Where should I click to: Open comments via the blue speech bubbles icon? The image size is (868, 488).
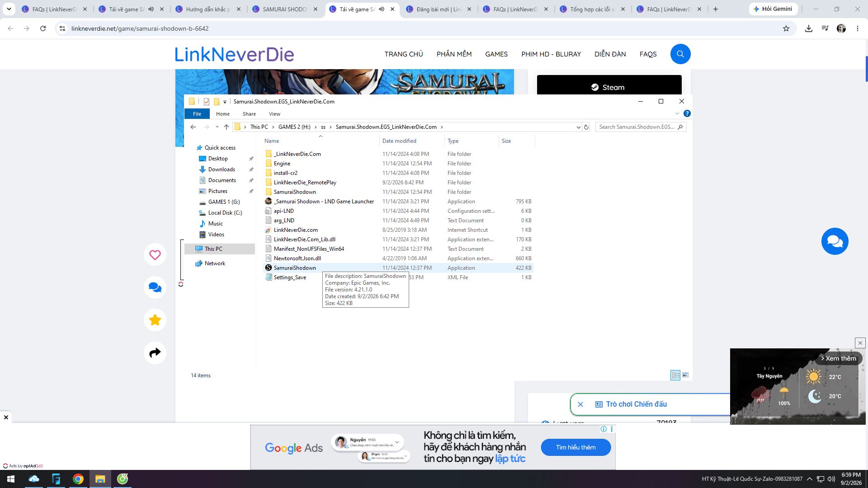point(155,287)
